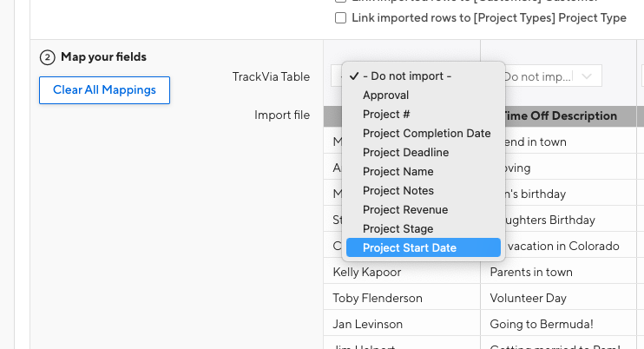Choose Project Completion Date mapping

point(427,134)
